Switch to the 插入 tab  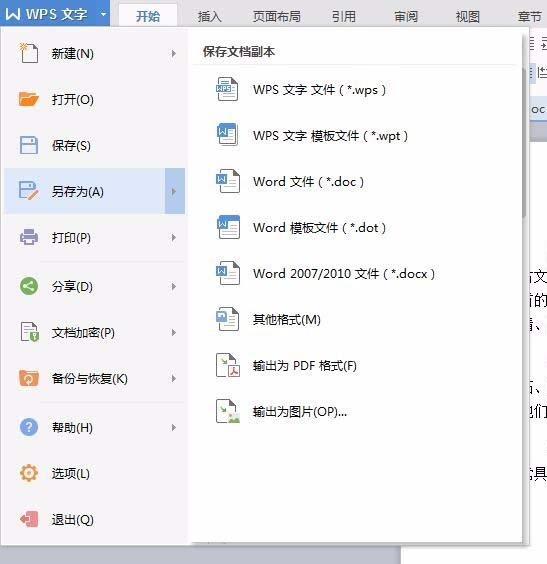click(x=210, y=16)
